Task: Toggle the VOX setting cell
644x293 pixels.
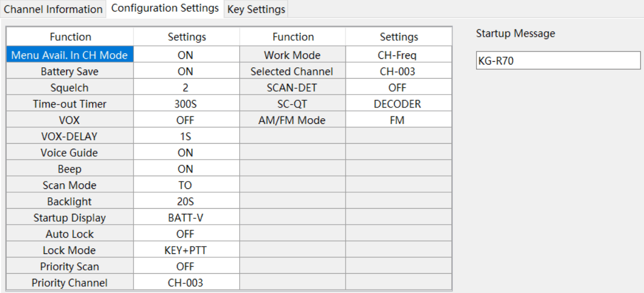Action: point(186,120)
